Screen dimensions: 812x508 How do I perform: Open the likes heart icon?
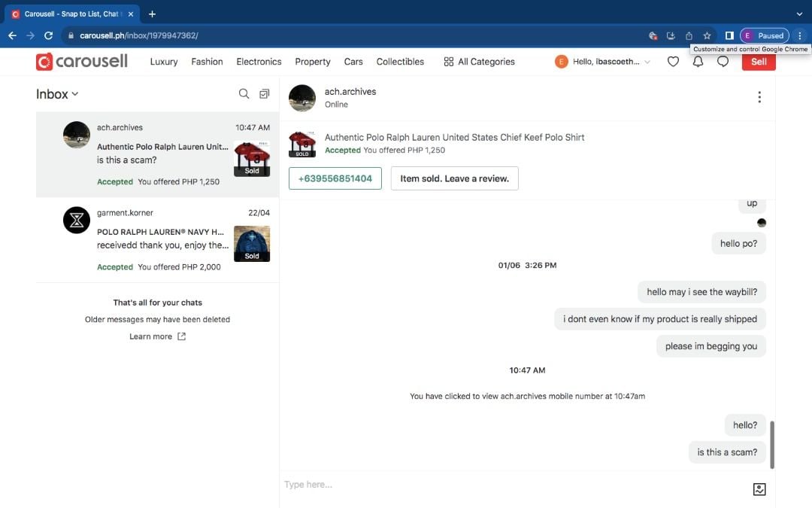click(x=673, y=62)
